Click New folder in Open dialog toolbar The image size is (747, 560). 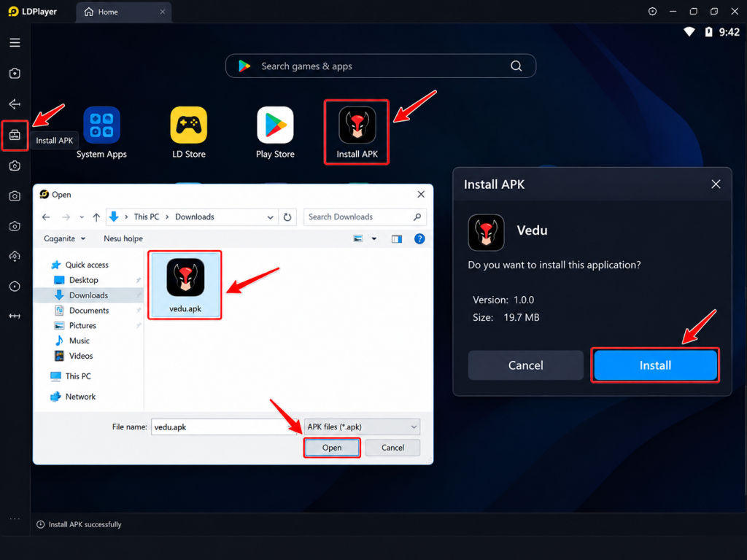[123, 238]
